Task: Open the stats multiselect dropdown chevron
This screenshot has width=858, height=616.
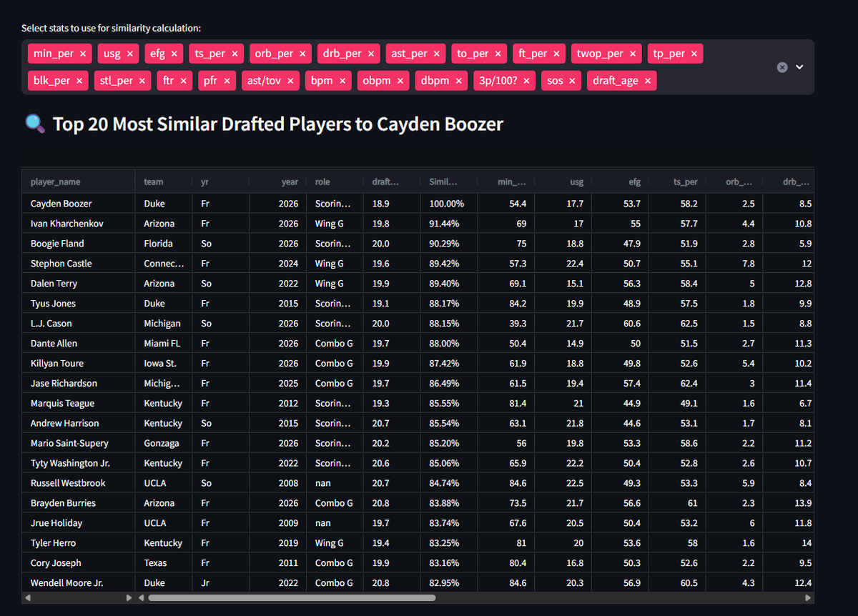Action: [799, 67]
